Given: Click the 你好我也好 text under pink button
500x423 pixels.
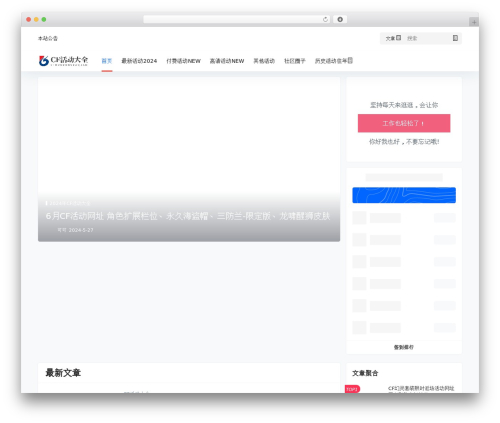Looking at the screenshot, I should pyautogui.click(x=404, y=142).
